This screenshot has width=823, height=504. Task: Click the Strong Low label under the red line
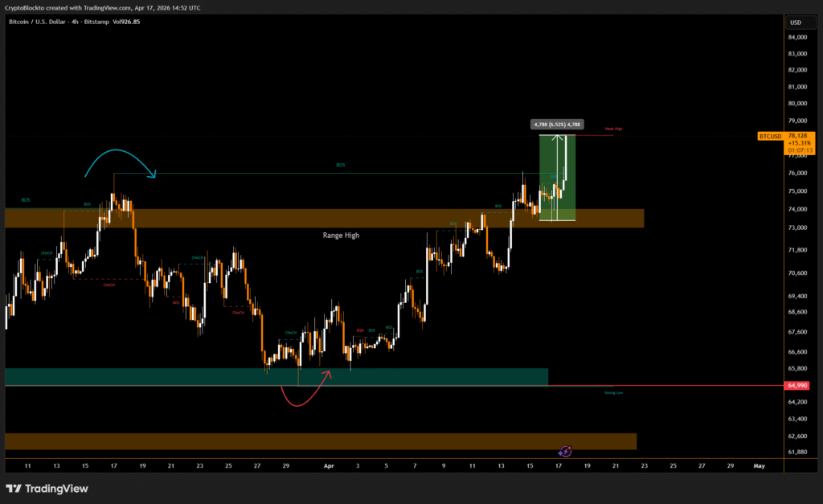pos(613,392)
